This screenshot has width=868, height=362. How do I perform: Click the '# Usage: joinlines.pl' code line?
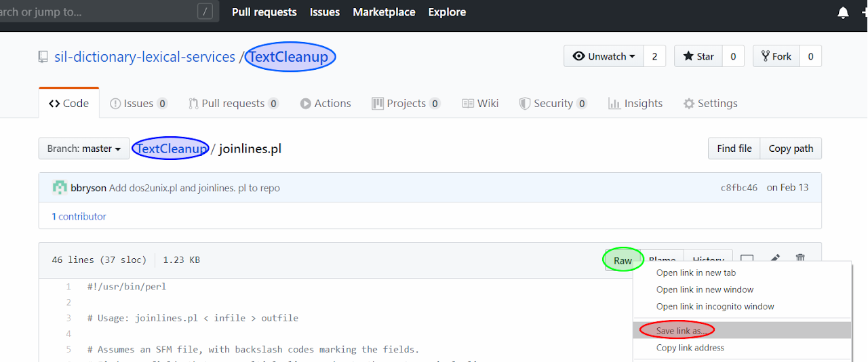193,318
